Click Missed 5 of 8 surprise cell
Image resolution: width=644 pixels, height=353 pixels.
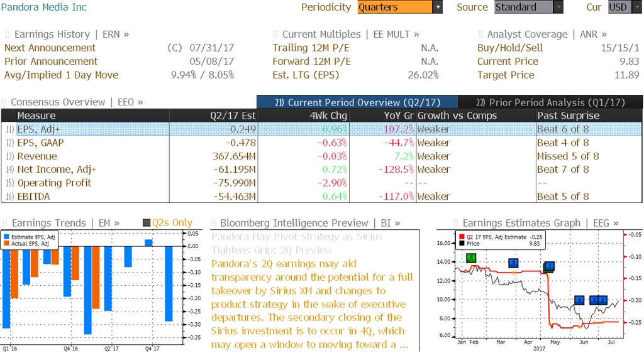[568, 156]
